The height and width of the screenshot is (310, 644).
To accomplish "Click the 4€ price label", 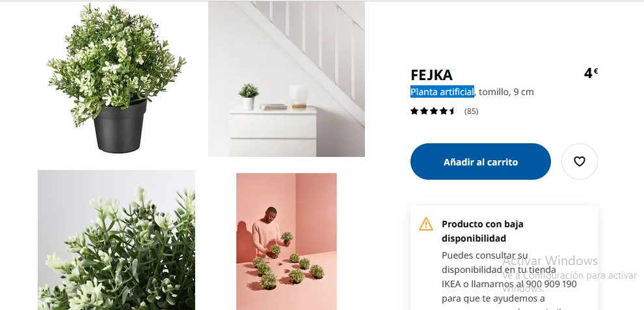I will (x=591, y=74).
